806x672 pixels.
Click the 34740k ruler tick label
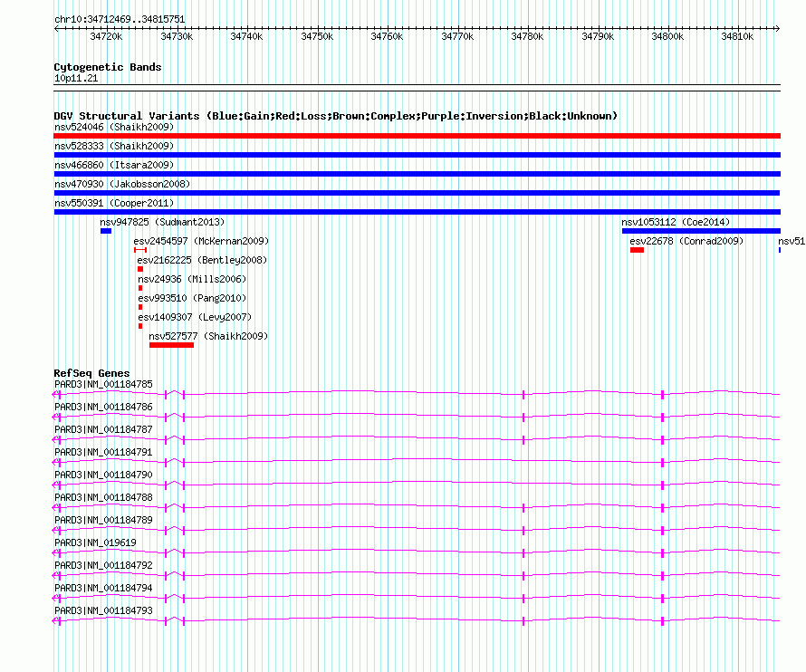click(246, 36)
